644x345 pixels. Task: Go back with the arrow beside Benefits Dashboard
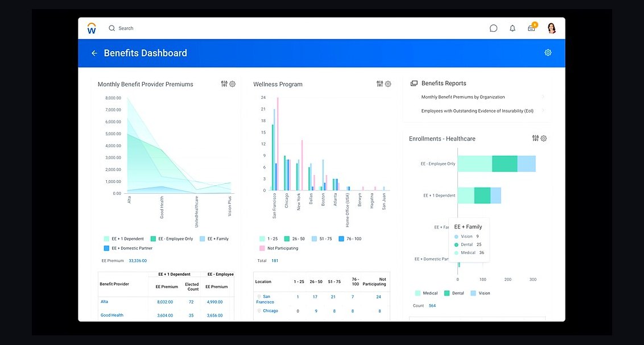[x=94, y=53]
